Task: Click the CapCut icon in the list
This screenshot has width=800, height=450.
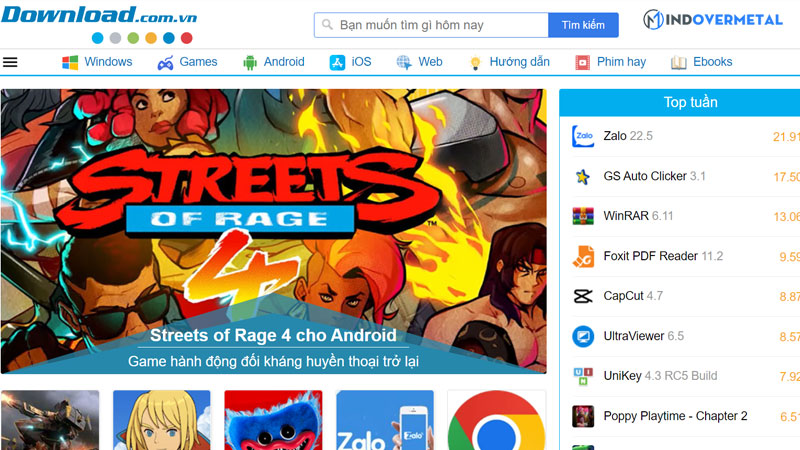Action: point(583,296)
